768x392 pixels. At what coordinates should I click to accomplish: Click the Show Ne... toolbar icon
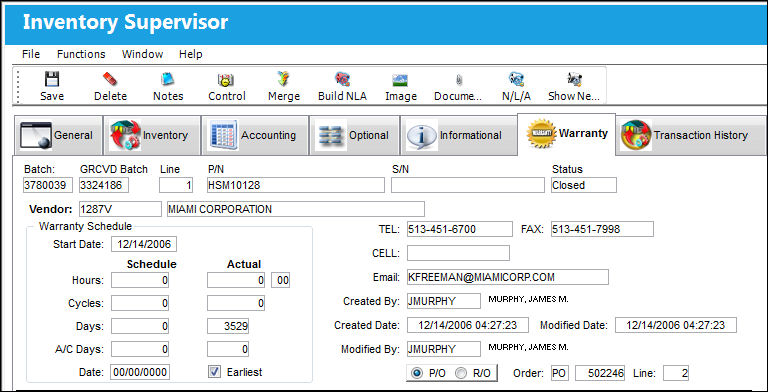click(574, 79)
